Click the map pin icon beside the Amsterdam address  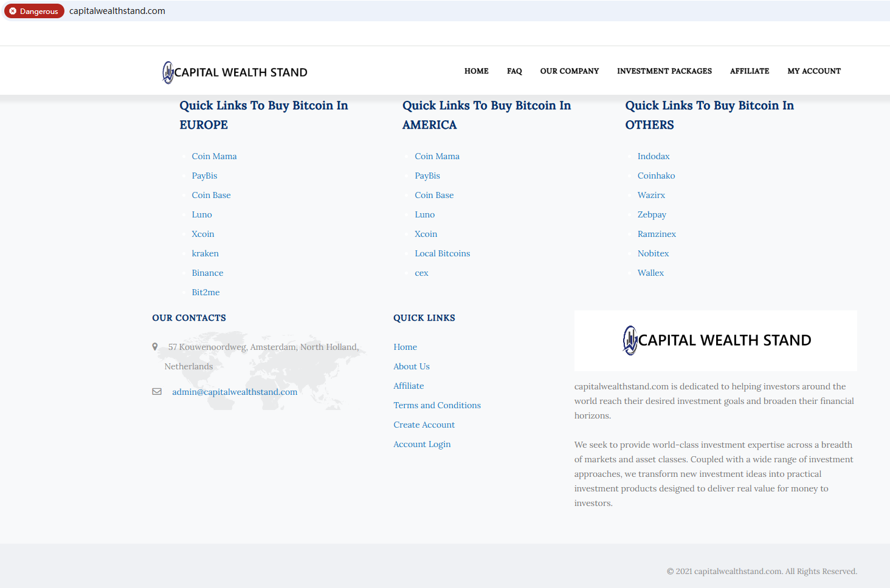[155, 347]
